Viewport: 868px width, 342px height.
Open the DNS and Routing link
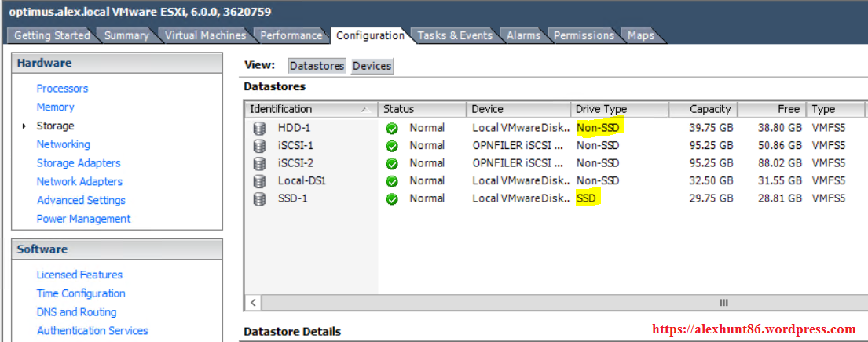(x=76, y=312)
